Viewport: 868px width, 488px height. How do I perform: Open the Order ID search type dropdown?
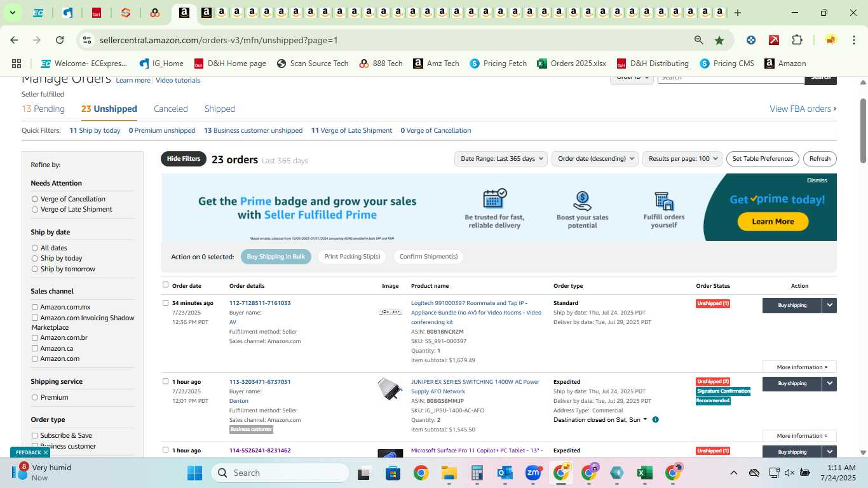point(632,77)
